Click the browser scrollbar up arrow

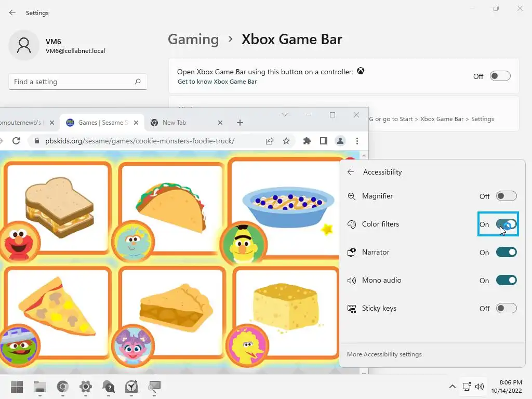(364, 155)
